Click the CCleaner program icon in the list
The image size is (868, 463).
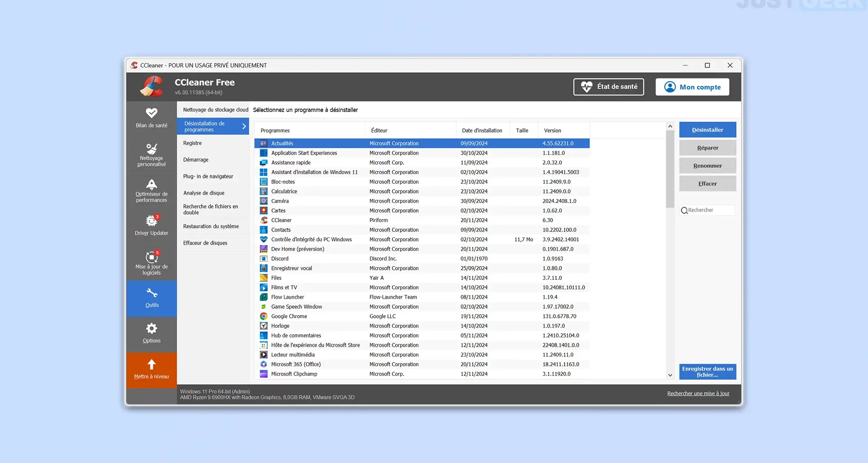click(x=264, y=220)
